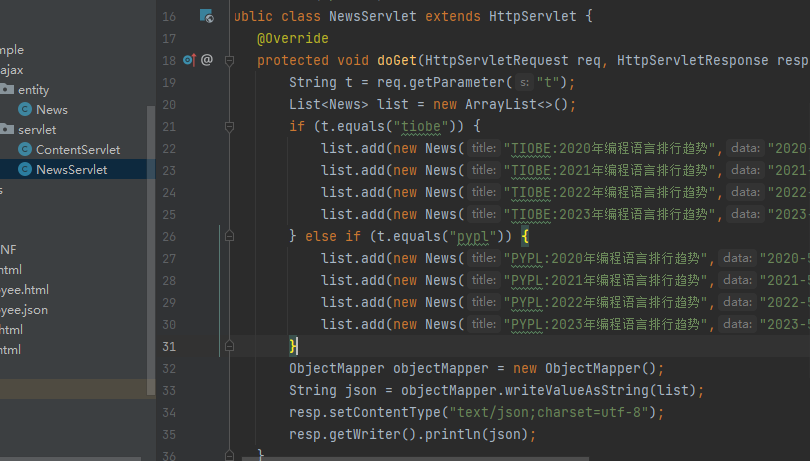The image size is (810, 461).
Task: Click the servlet package folder icon
Action: pyautogui.click(x=7, y=130)
